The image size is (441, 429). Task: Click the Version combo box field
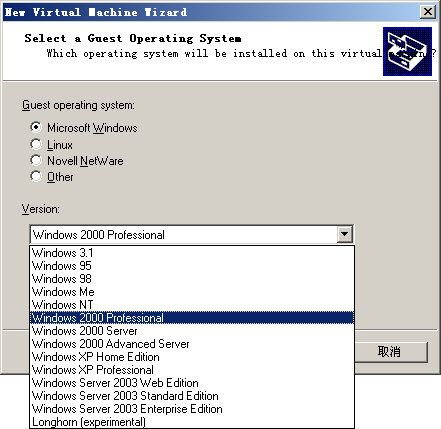[x=191, y=235]
